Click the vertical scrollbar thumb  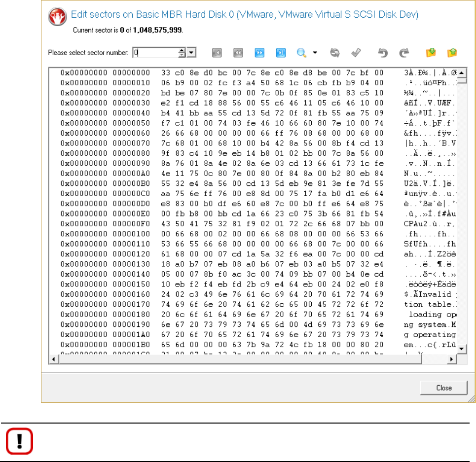[x=461, y=81]
